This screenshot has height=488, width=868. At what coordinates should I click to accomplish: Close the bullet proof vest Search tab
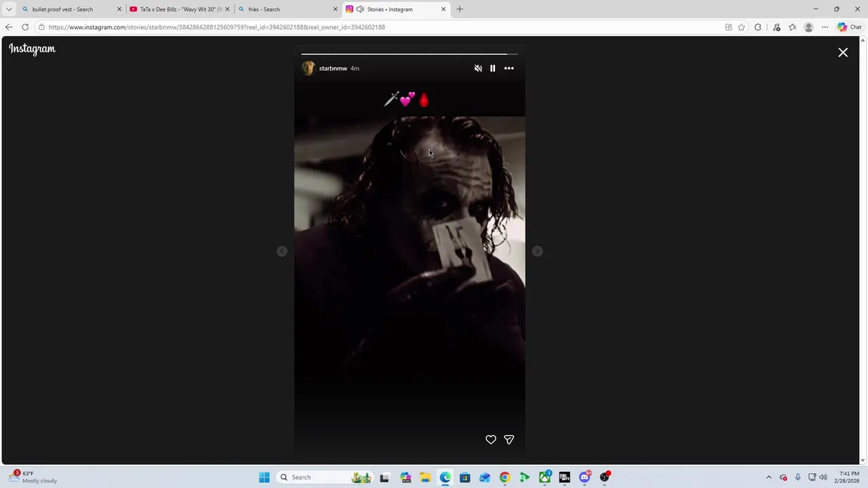click(119, 9)
